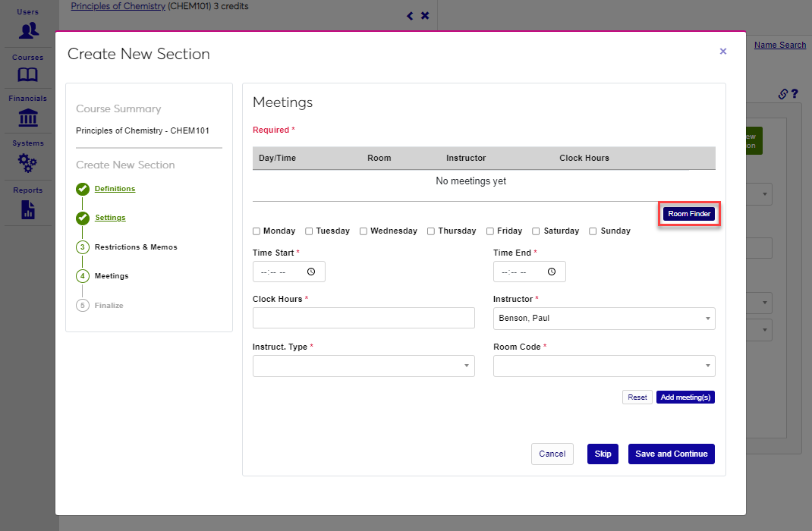
Task: Click the clock icon in Time End
Action: pos(552,272)
